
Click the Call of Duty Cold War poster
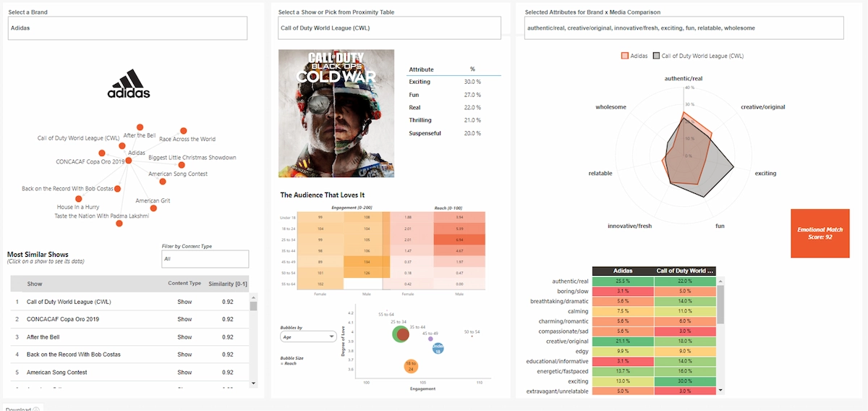coord(336,113)
